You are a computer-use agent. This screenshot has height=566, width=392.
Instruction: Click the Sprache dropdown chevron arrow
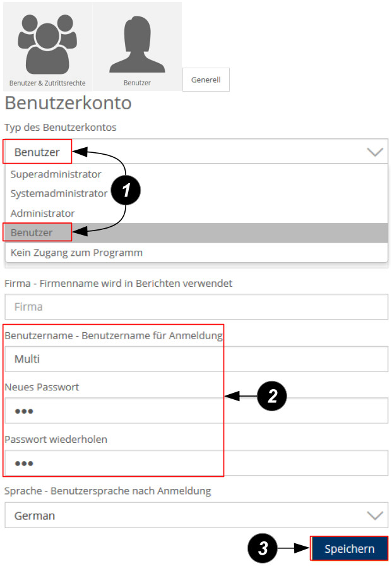coord(375,515)
